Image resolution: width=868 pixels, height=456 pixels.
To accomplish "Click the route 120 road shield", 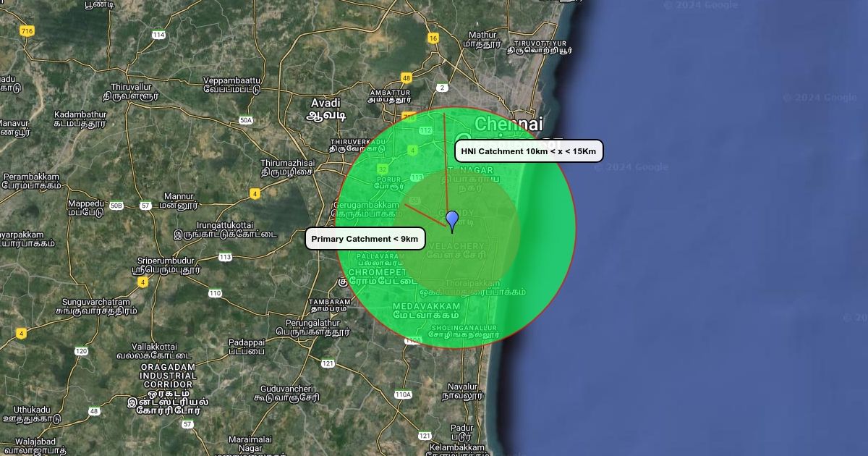I will pos(81,351).
